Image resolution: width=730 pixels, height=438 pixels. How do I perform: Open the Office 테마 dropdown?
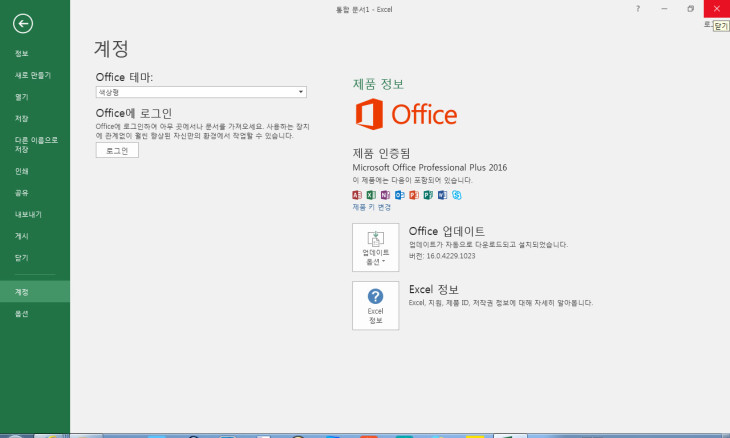tap(201, 92)
